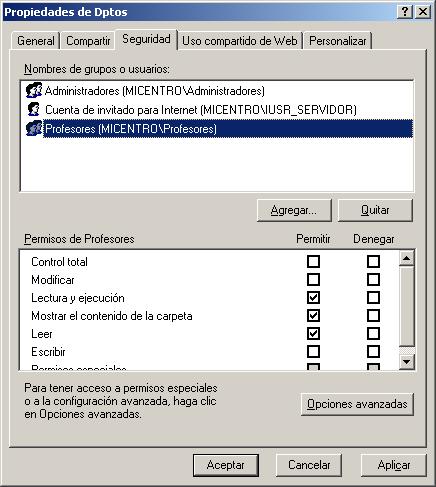The image size is (436, 487).
Task: Click the permissions list scroll down arrow
Action: tap(406, 361)
